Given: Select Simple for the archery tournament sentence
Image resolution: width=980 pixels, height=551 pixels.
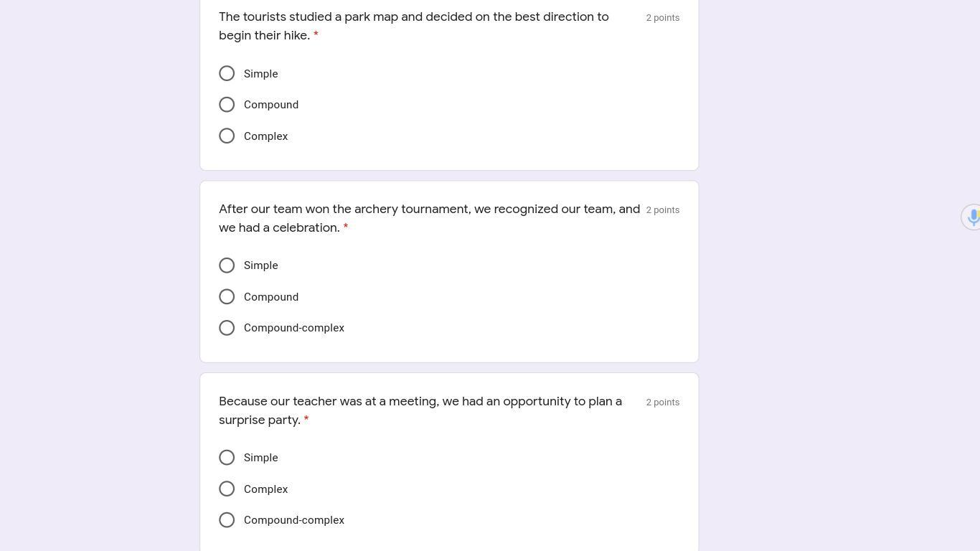Looking at the screenshot, I should tap(227, 265).
